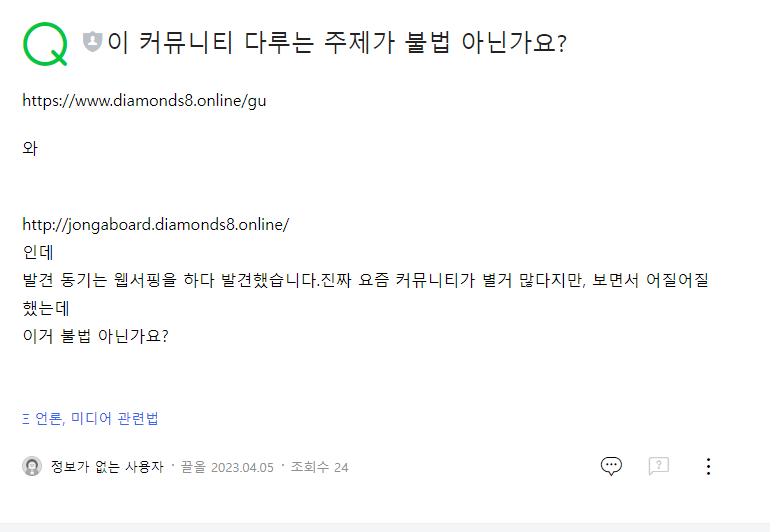This screenshot has width=770, height=532.
Task: Click the user avatar profile icon
Action: coord(32,467)
